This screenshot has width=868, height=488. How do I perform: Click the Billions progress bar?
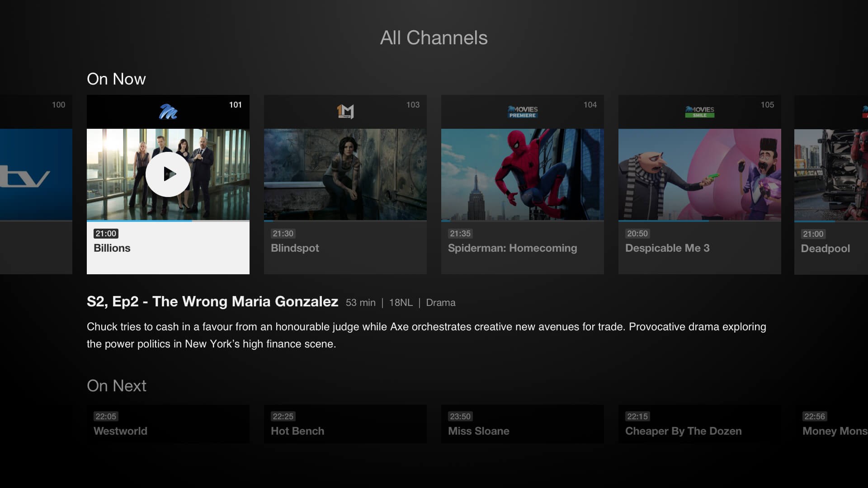coord(168,221)
